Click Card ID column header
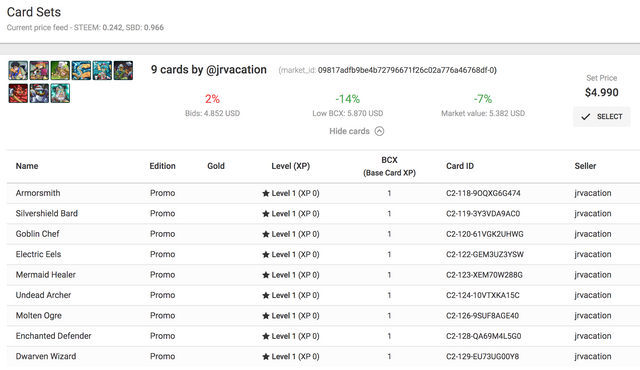This screenshot has width=640, height=370. [460, 166]
